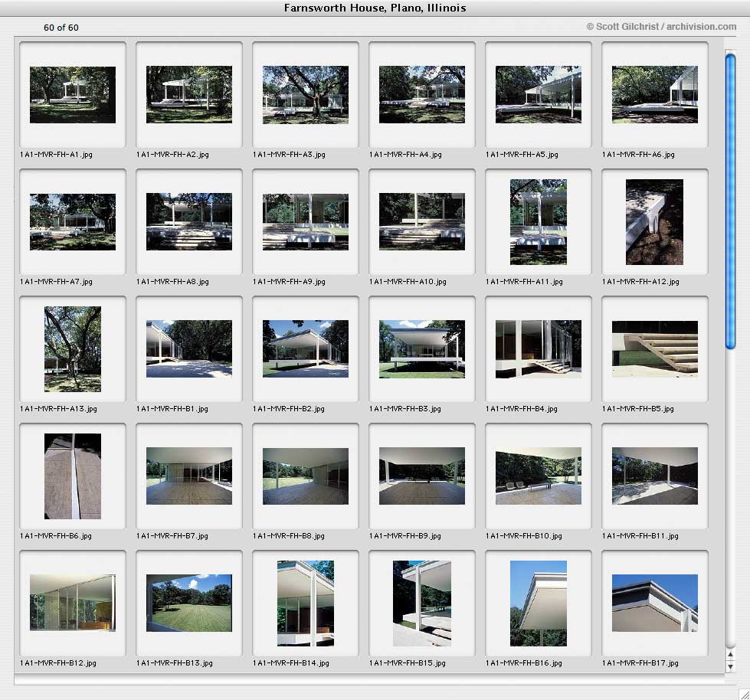This screenshot has height=700, width=750.
Task: Choose thumbnail 1A1-MVR-FH-B2.jpg
Action: pyautogui.click(x=306, y=349)
